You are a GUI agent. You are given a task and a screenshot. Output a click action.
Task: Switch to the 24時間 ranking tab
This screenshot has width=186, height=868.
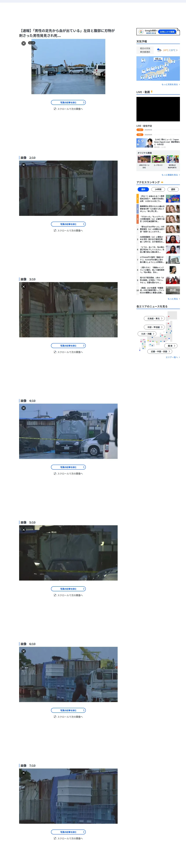click(x=158, y=189)
